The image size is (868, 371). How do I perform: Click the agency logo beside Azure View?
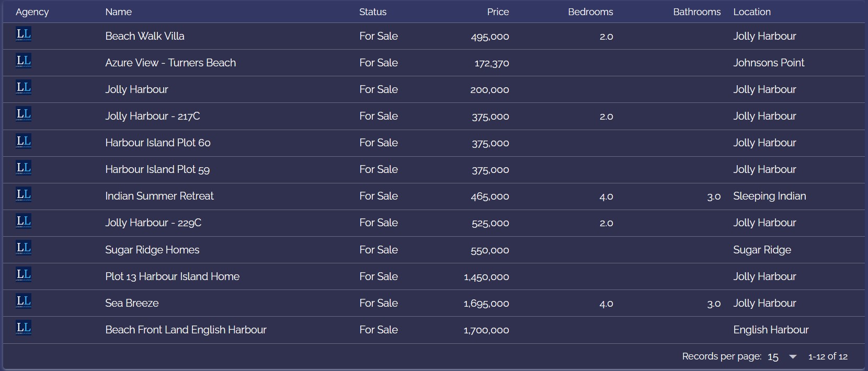24,62
